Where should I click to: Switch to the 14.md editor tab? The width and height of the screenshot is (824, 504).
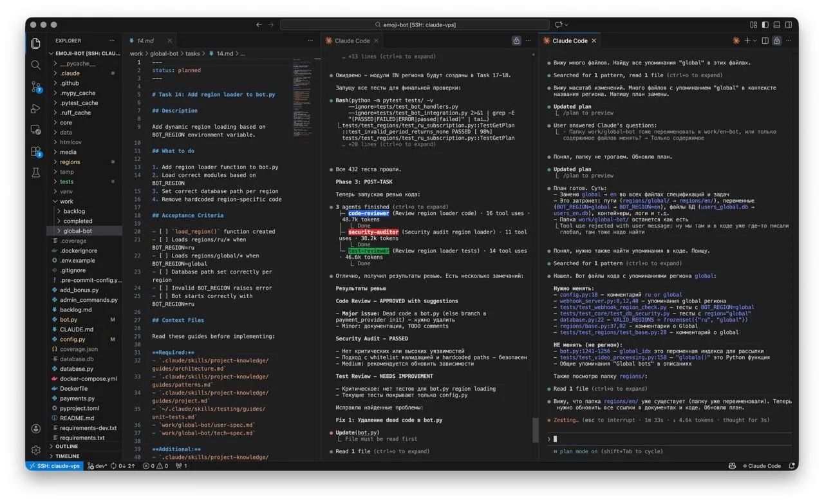145,41
